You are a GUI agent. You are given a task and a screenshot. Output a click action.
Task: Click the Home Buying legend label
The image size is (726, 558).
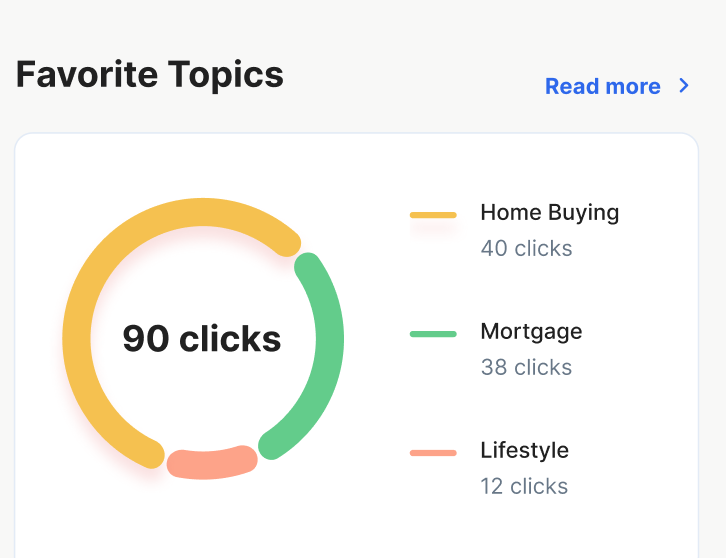(x=550, y=213)
